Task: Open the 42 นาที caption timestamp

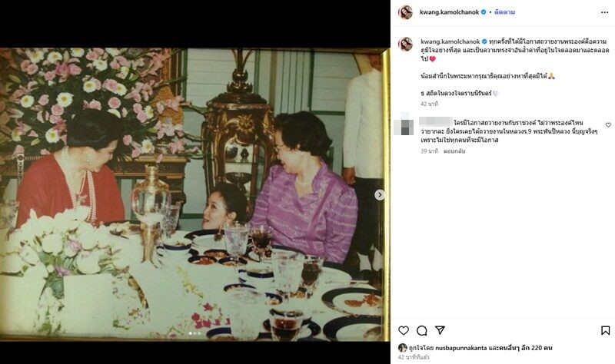Action: [429, 104]
